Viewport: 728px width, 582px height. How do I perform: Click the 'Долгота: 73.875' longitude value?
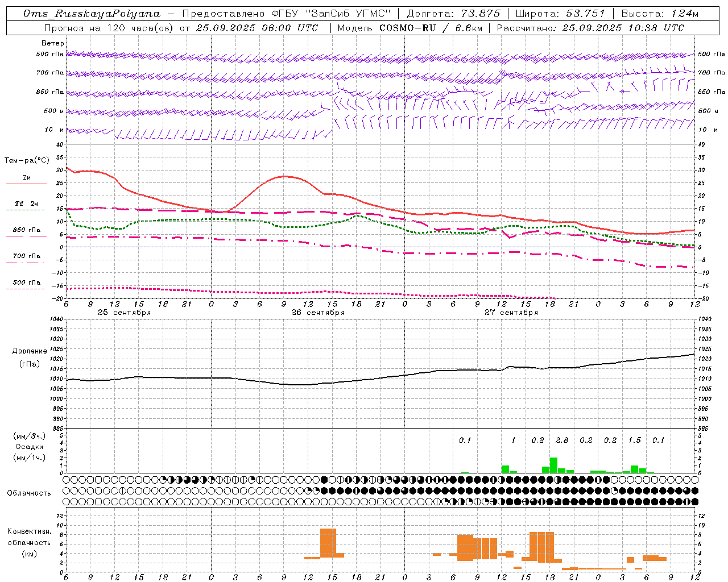454,14
